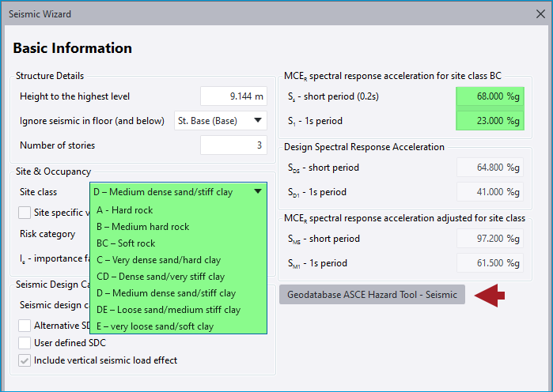The height and width of the screenshot is (392, 553).
Task: Open the Ignore seismic in floor dropdown
Action: tap(220, 121)
